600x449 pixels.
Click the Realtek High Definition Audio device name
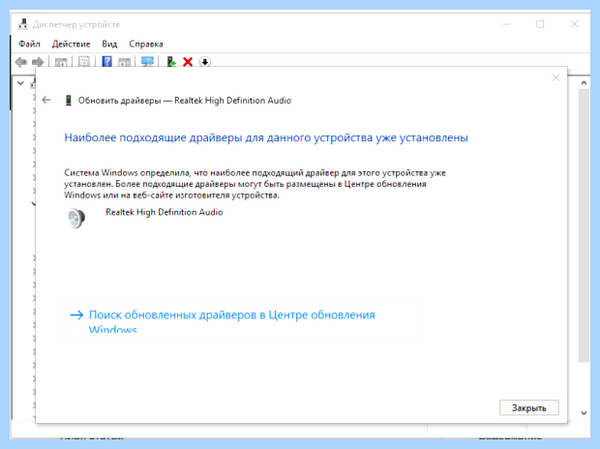pyautogui.click(x=164, y=212)
